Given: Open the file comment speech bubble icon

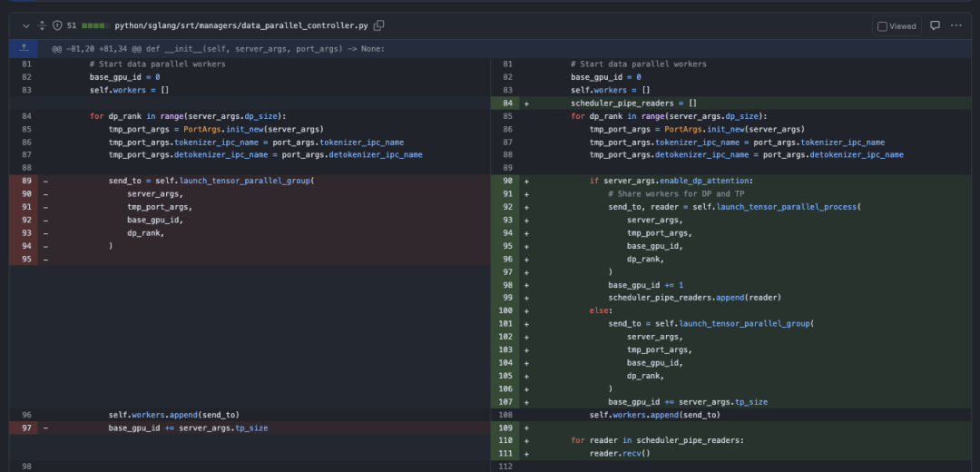Looking at the screenshot, I should pyautogui.click(x=935, y=25).
